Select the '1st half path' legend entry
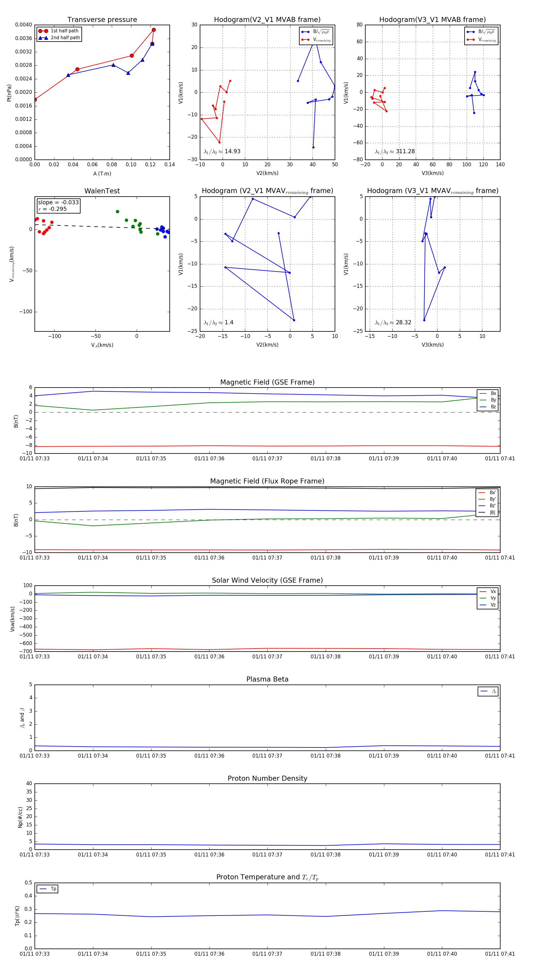This screenshot has width=535, height=980. coord(59,31)
